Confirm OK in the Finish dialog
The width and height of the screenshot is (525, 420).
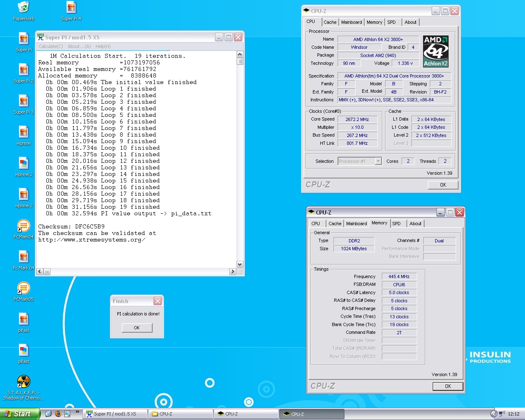click(x=137, y=328)
